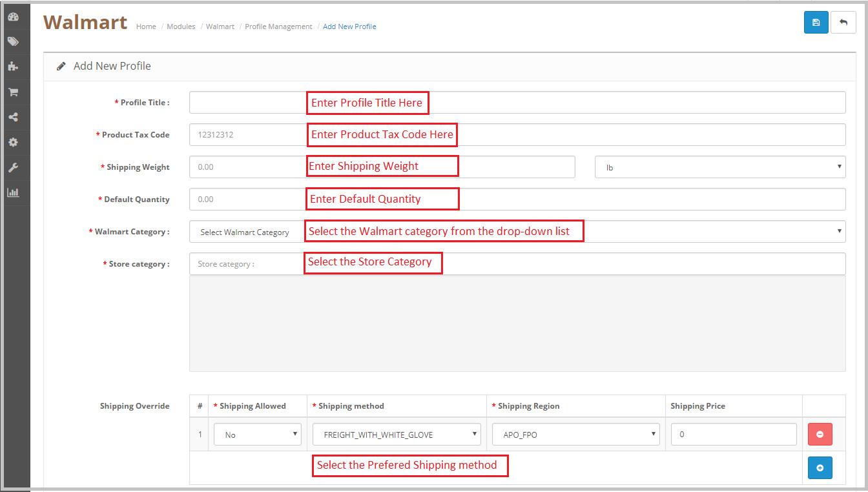This screenshot has height=492, width=868.
Task: Focus the Shipping Price input field
Action: point(734,435)
